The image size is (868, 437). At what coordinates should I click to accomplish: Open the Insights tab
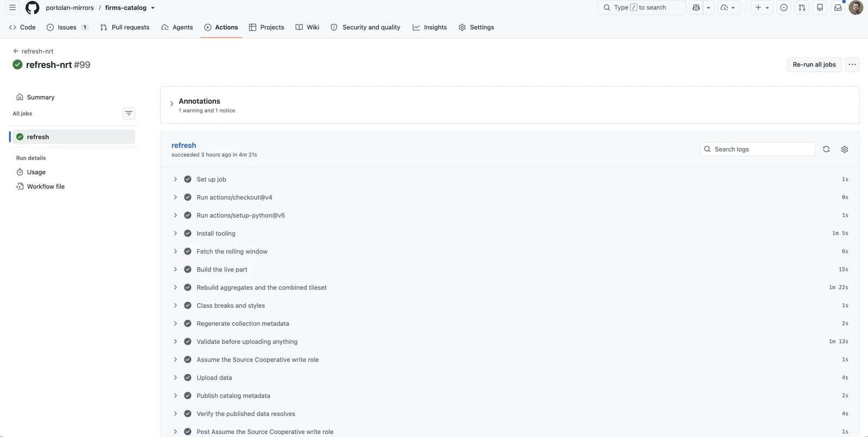click(430, 27)
